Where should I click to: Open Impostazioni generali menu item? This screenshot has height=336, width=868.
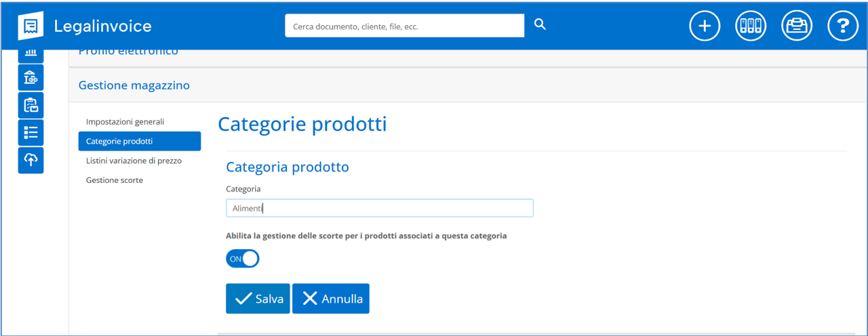125,121
